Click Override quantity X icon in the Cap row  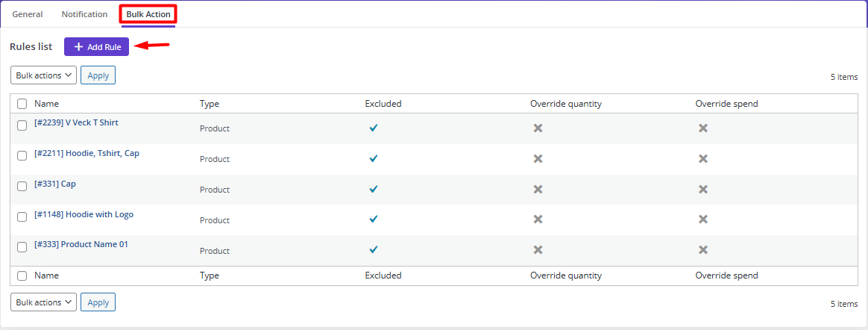click(x=538, y=189)
